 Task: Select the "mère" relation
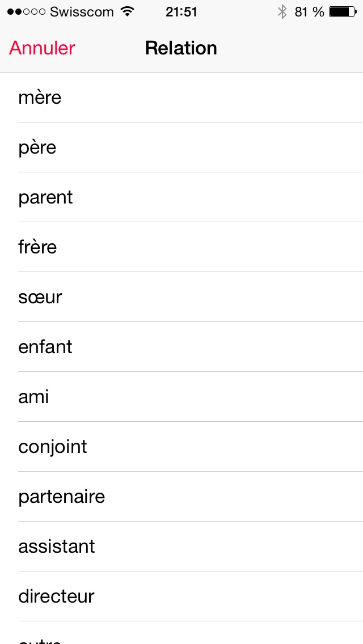click(181, 98)
